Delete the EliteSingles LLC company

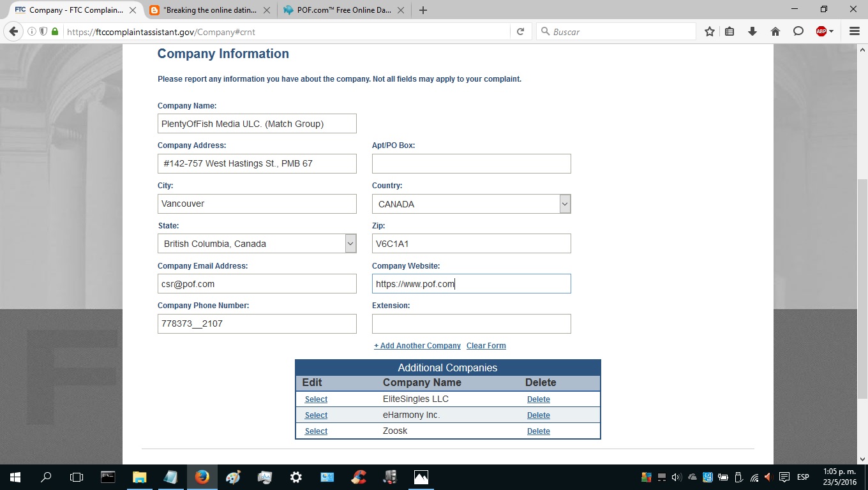(539, 399)
